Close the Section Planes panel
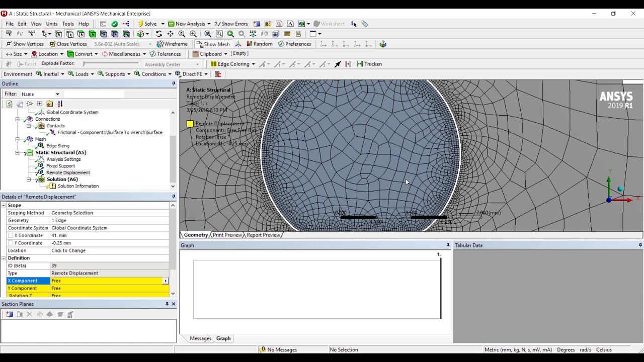The height and width of the screenshot is (362, 644). point(174,304)
